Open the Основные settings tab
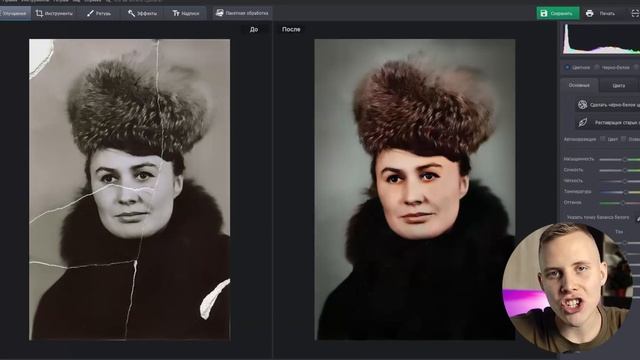640x360 pixels. click(x=579, y=85)
